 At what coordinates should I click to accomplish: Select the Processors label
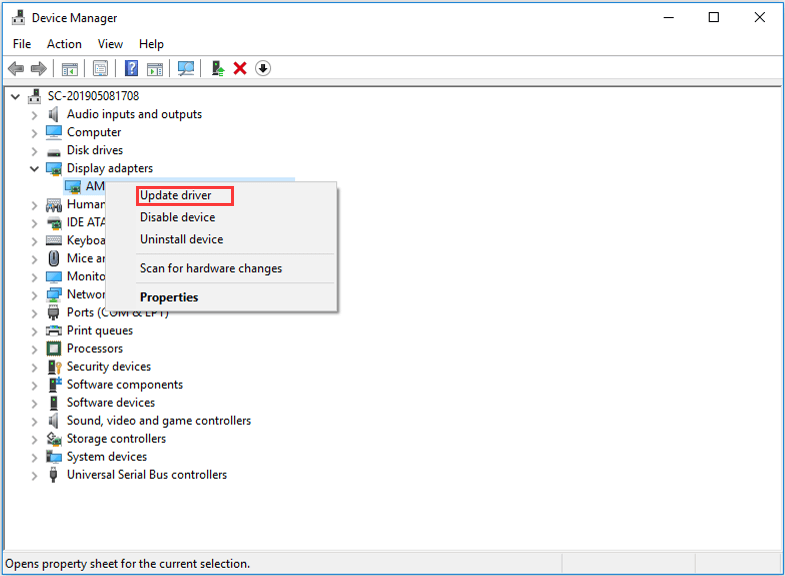(95, 348)
